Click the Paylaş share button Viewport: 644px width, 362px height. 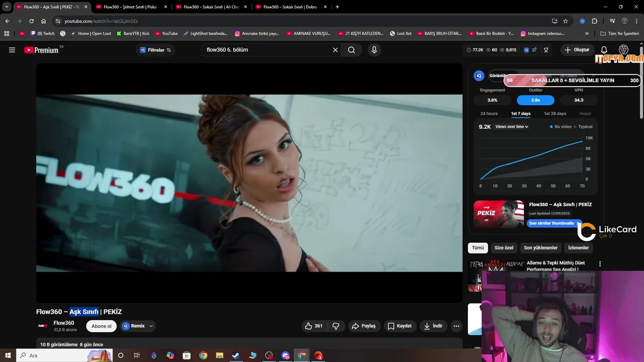coord(364,326)
